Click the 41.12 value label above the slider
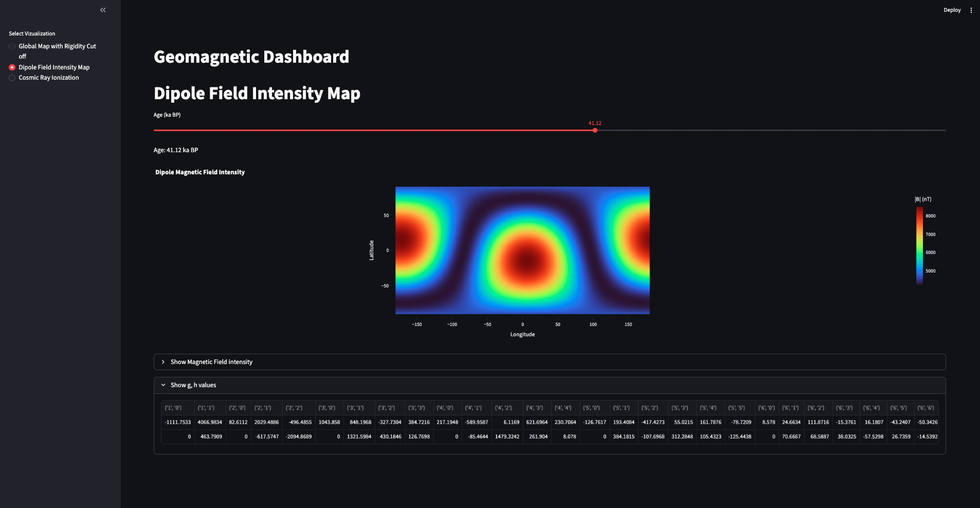This screenshot has width=980, height=508. pos(594,123)
